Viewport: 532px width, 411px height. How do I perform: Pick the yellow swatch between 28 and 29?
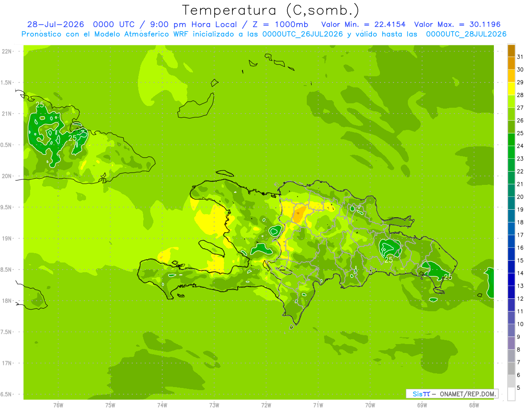(x=511, y=89)
